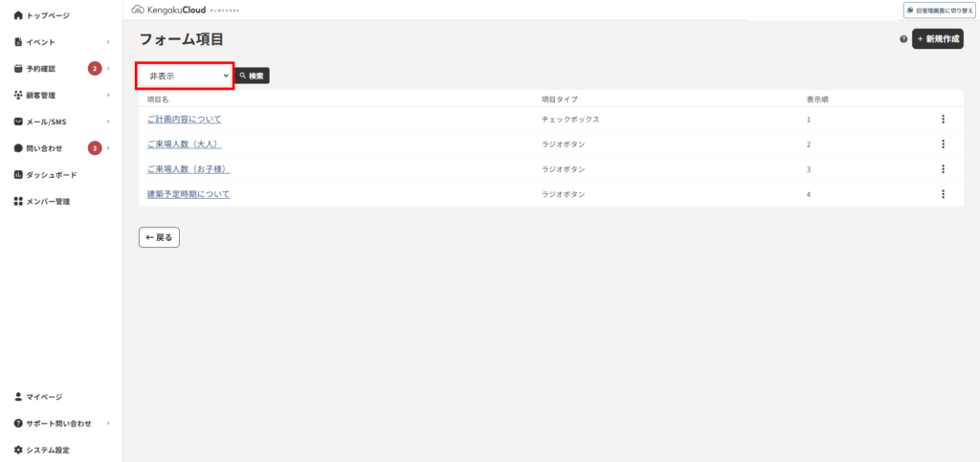This screenshot has width=980, height=462.
Task: Open the three-dot menu for ご来場人数（大人）
Action: (x=943, y=144)
